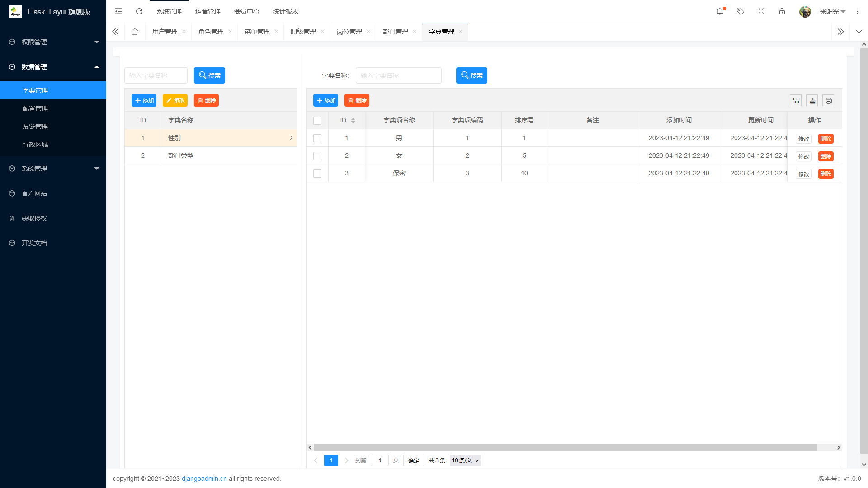The height and width of the screenshot is (488, 868).
Task: Check the checkbox for row 保密
Action: coord(317,173)
